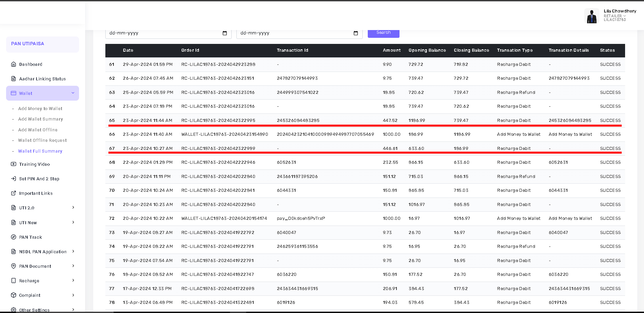Select Add Money to Wallet submenu item
644x313 pixels.
40,109
